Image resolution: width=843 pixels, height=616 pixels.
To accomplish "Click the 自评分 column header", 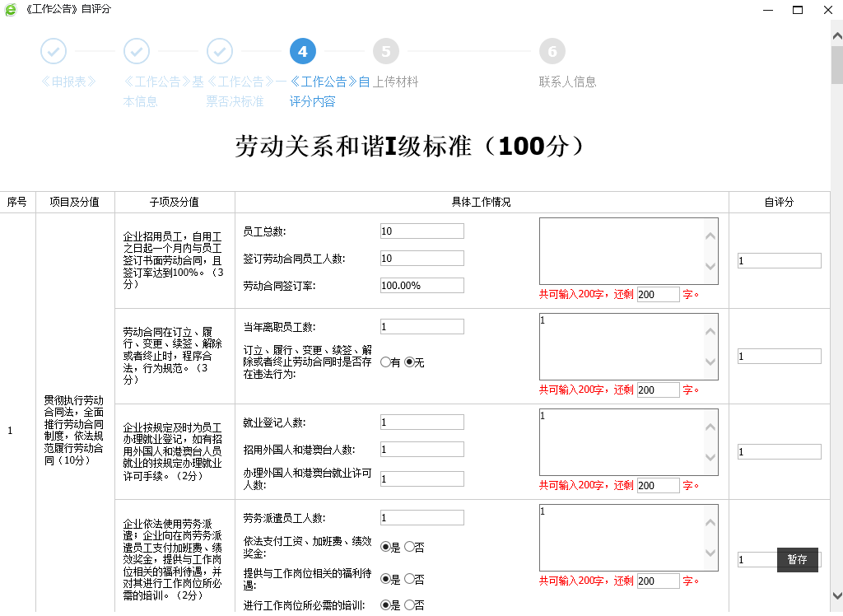I will point(779,203).
